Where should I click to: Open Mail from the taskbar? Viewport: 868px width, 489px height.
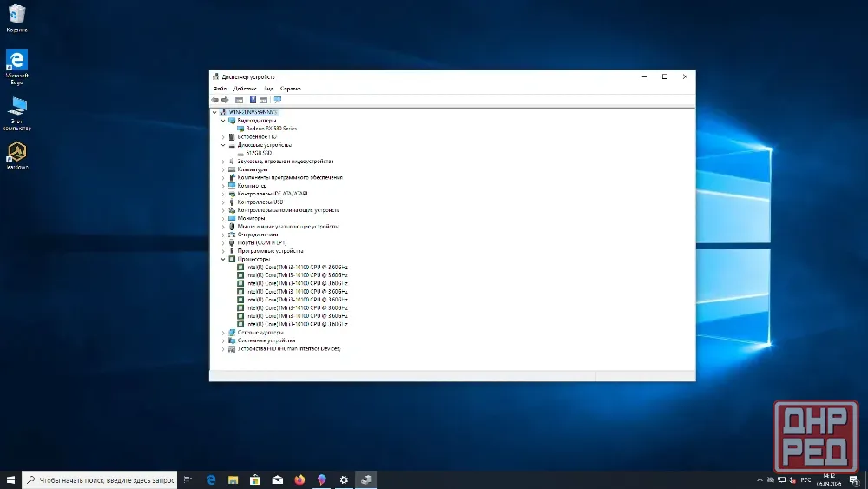point(278,479)
